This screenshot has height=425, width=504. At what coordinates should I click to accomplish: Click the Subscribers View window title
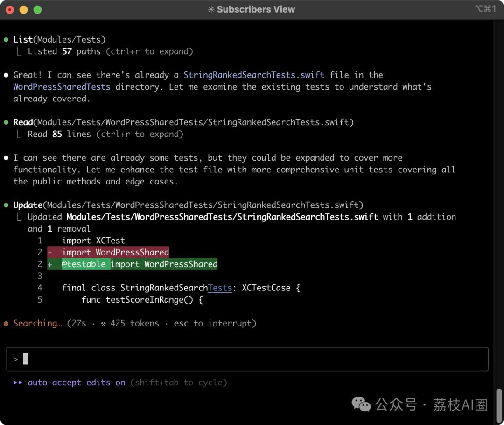(x=256, y=9)
